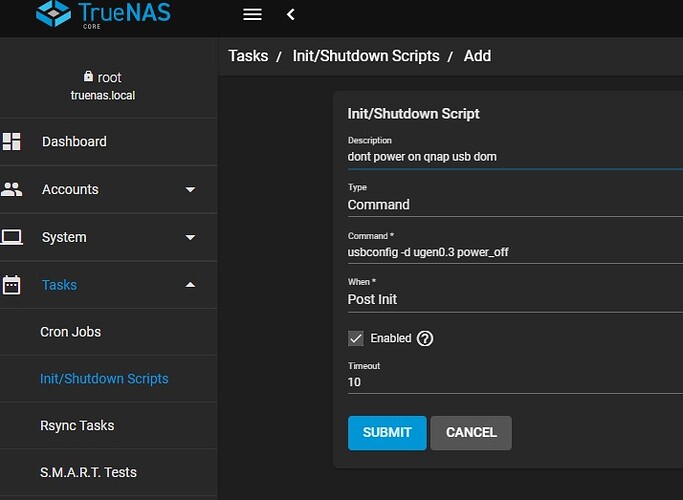The image size is (683, 500).
Task: Expand the System menu arrow
Action: [x=190, y=237]
